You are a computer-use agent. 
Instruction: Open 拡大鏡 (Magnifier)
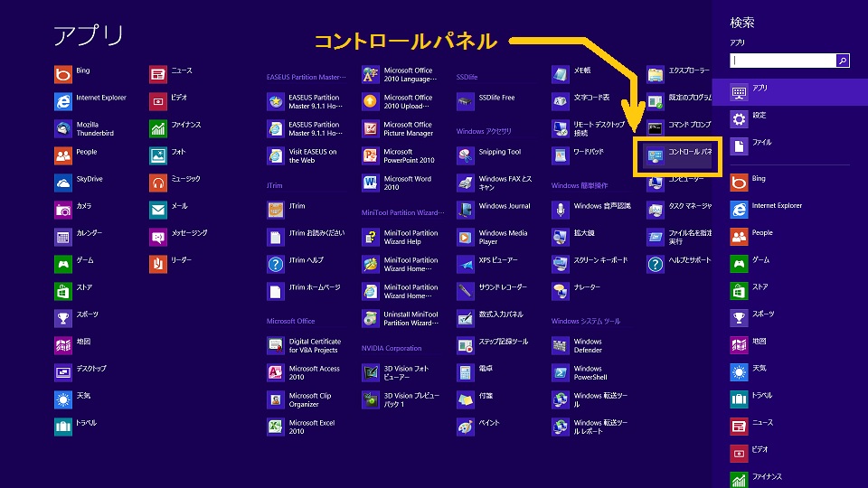click(x=573, y=237)
